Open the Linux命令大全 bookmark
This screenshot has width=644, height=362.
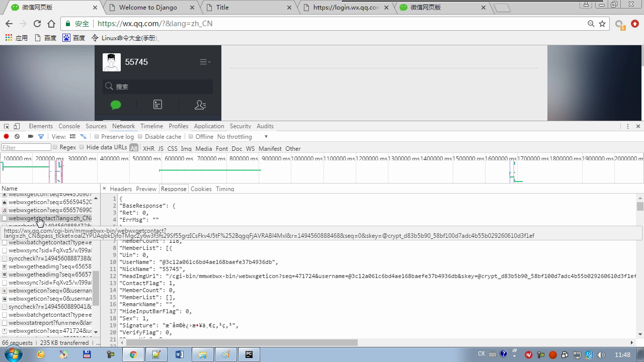coord(125,38)
